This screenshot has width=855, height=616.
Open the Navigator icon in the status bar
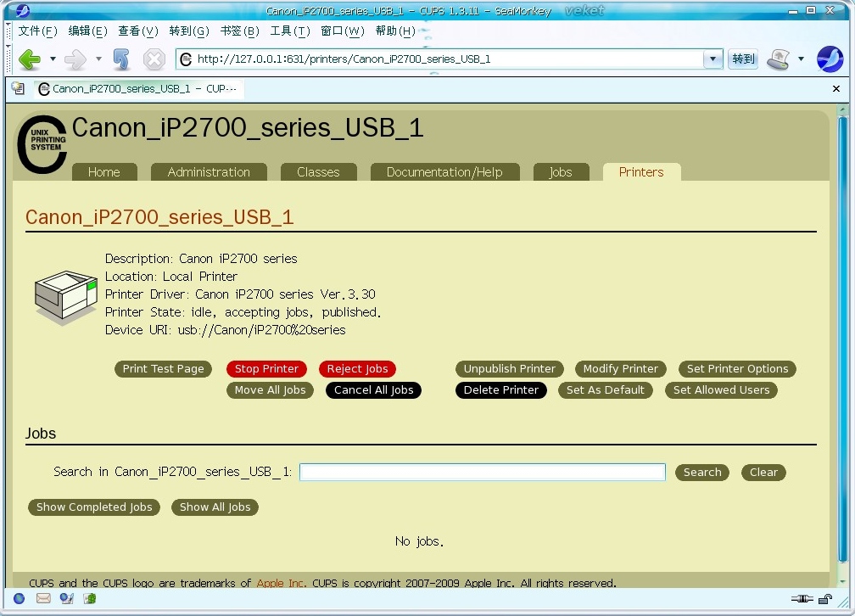(19, 598)
